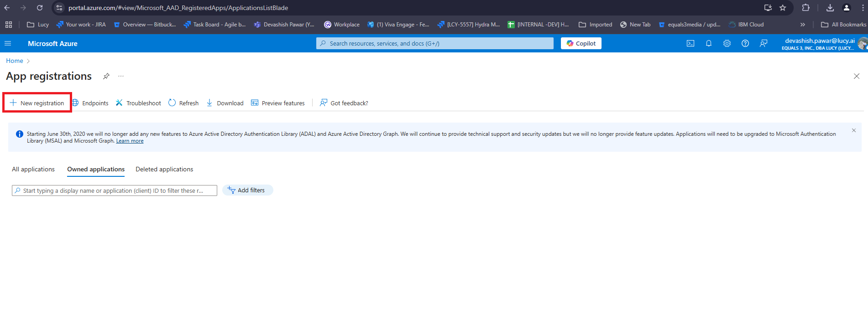Click New registration
868x319 pixels.
coord(37,103)
